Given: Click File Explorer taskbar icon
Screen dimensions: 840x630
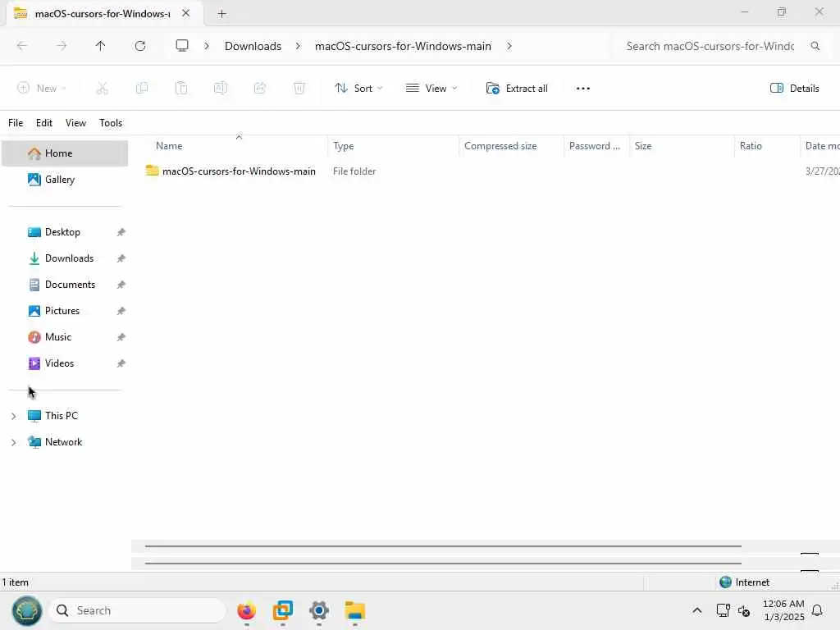Looking at the screenshot, I should click(354, 610).
